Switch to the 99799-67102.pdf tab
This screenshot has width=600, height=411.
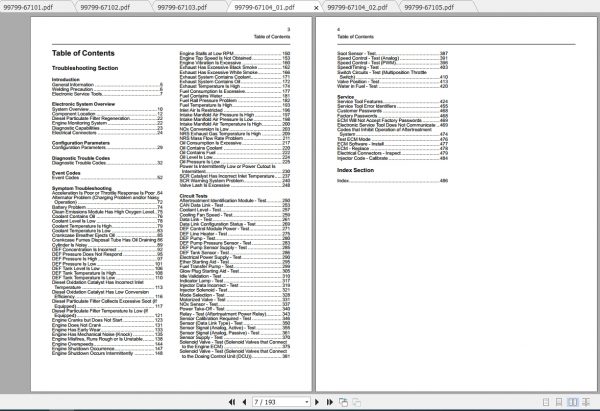point(105,7)
